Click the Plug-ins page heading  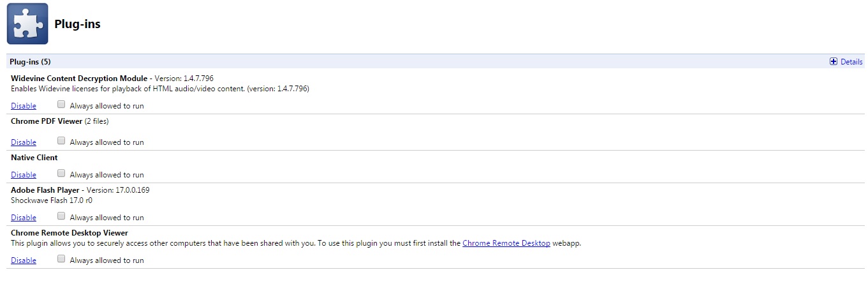point(77,24)
